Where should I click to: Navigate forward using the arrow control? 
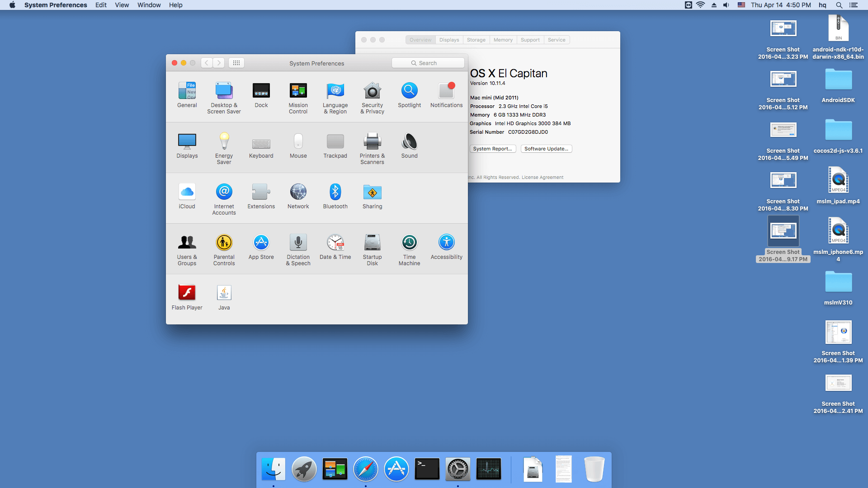(219, 62)
